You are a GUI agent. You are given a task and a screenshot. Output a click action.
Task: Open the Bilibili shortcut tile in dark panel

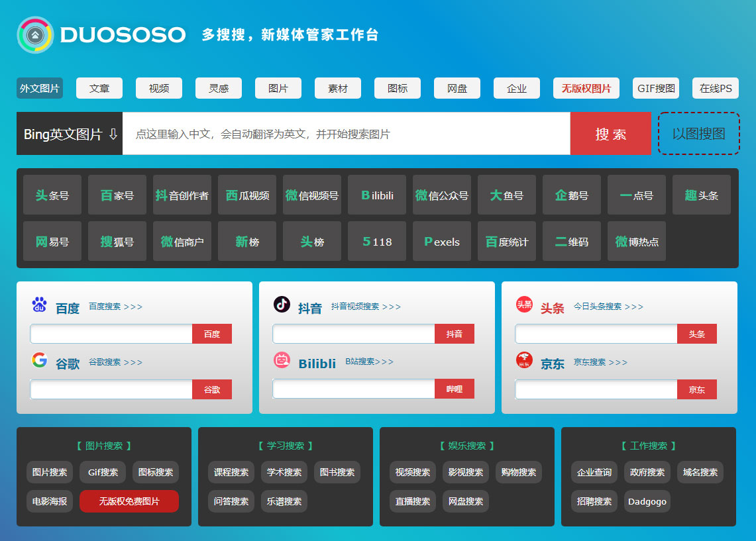point(377,195)
